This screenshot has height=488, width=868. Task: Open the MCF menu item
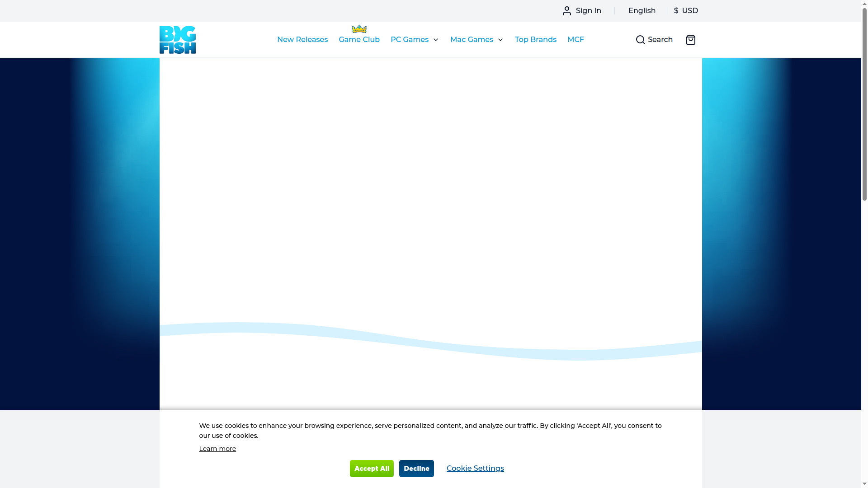coord(576,40)
